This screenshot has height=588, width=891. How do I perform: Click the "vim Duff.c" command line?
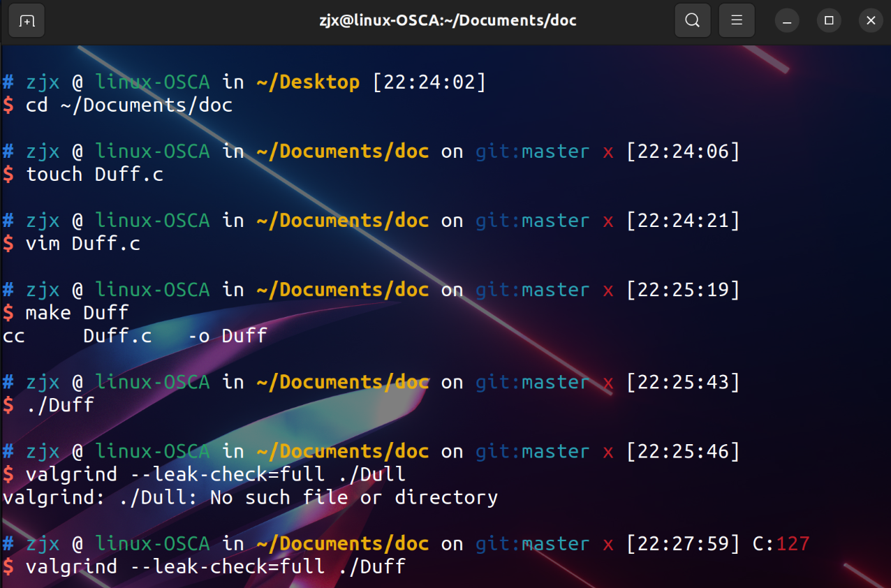pyautogui.click(x=82, y=244)
